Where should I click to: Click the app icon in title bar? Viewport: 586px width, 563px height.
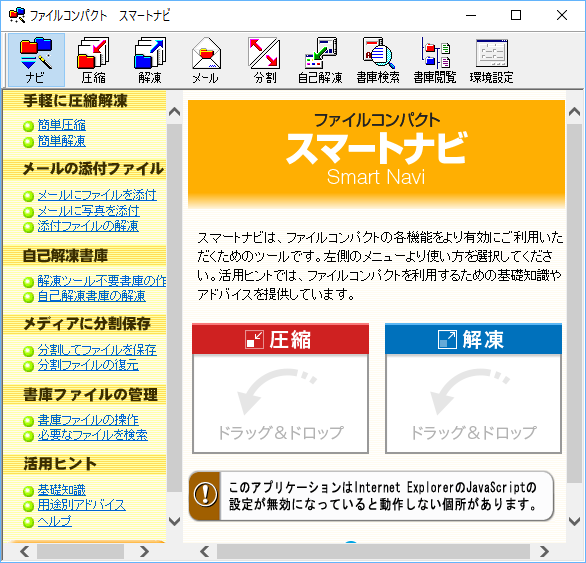tap(17, 15)
